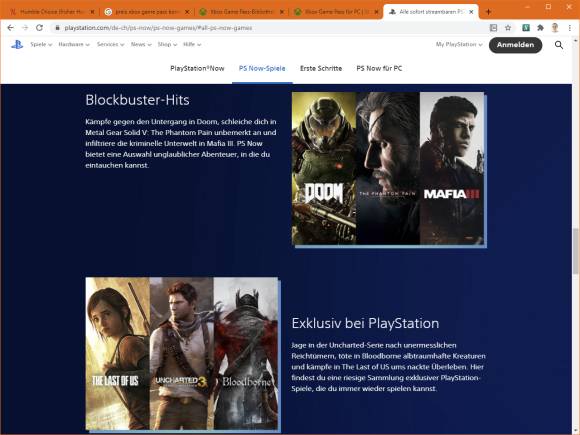The width and height of the screenshot is (580, 435).
Task: Click the page's vertical scrollbar thumb
Action: coord(576,252)
